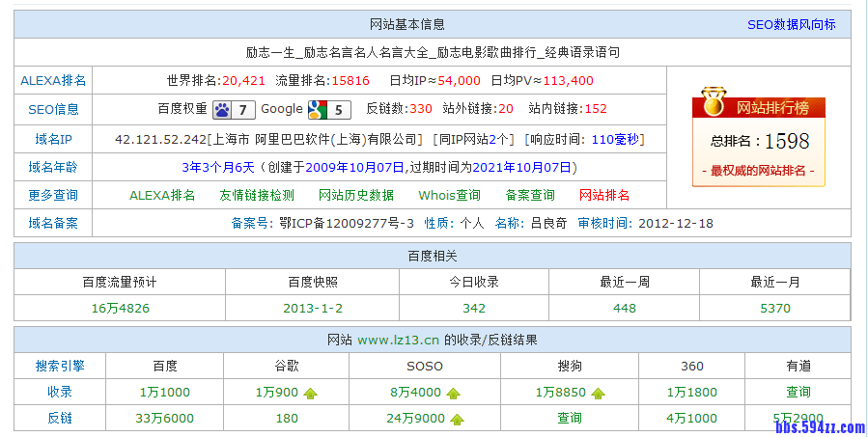
Task: Click 同IP网站2个 link
Action: 473,140
